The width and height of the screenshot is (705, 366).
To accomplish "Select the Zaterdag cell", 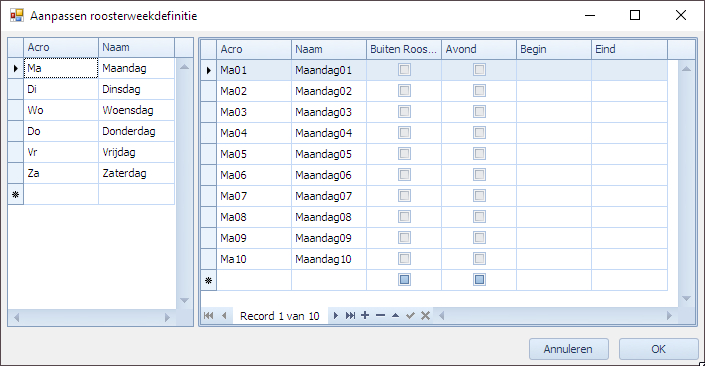I will [x=136, y=173].
